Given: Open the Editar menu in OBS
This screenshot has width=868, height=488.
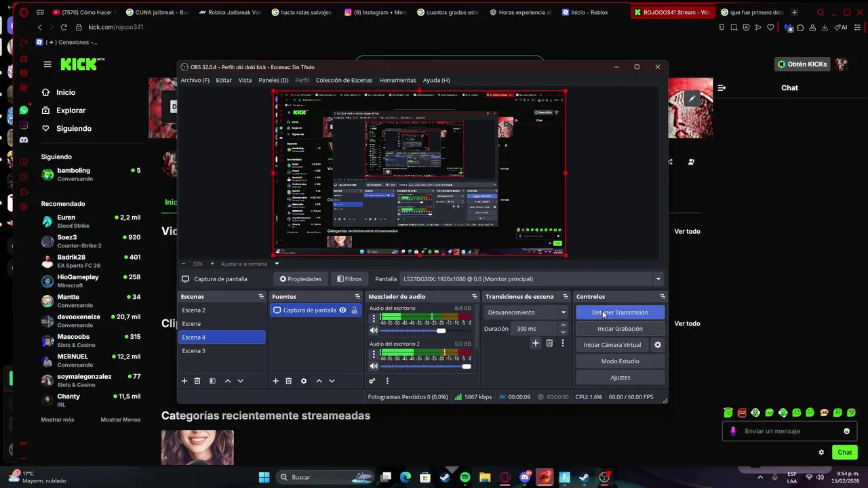Looking at the screenshot, I should click(x=224, y=80).
